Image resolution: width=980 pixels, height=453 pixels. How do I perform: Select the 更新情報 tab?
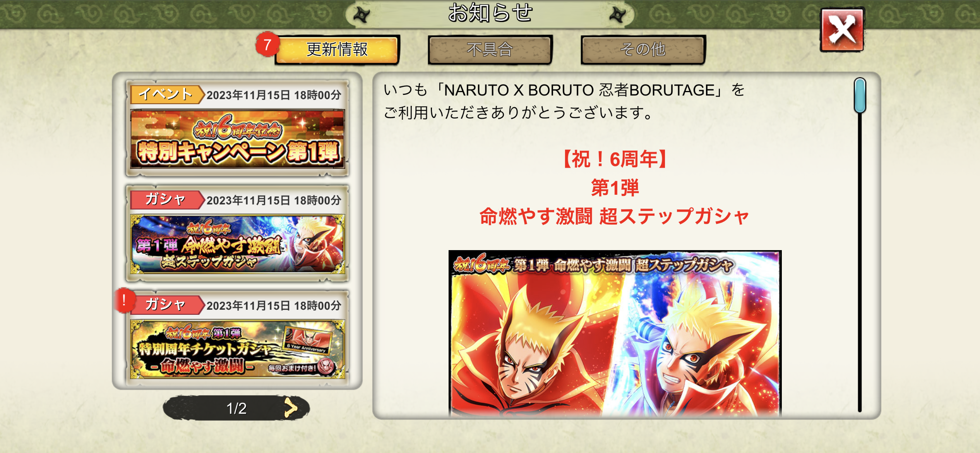point(337,50)
